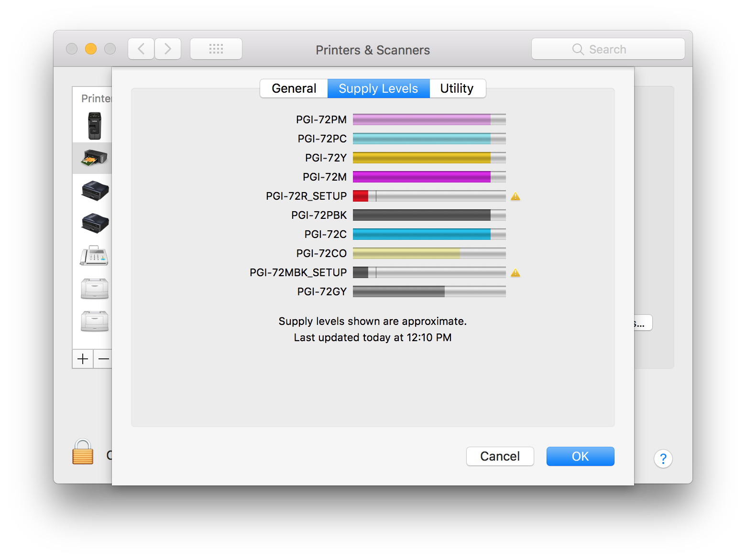Open the Show All preferences grid icon

(x=216, y=48)
